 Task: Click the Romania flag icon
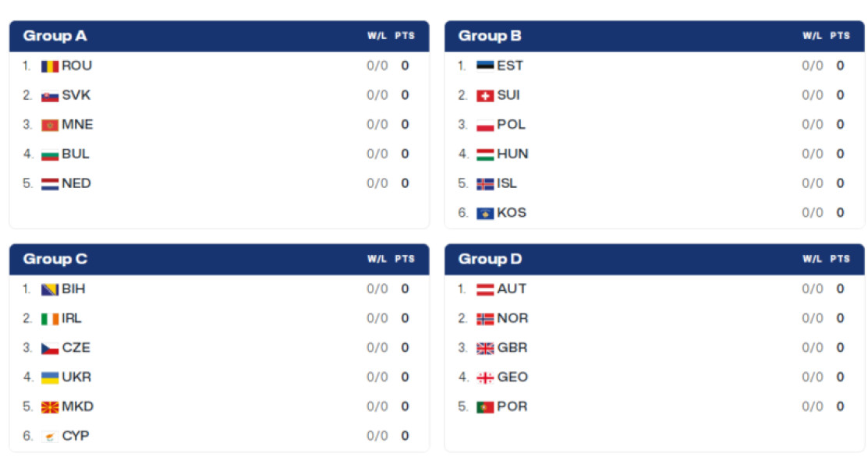tap(50, 66)
